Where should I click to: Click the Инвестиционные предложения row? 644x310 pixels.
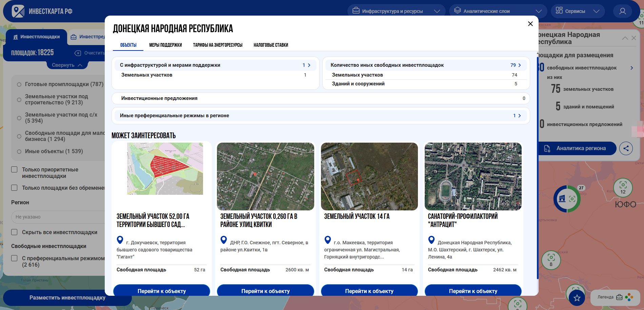click(x=320, y=98)
